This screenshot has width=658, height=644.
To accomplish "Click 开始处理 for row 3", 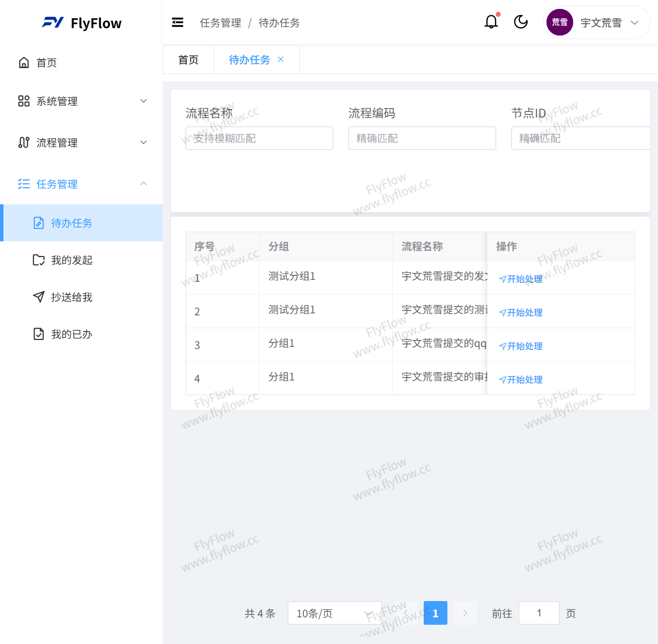I will pos(521,346).
